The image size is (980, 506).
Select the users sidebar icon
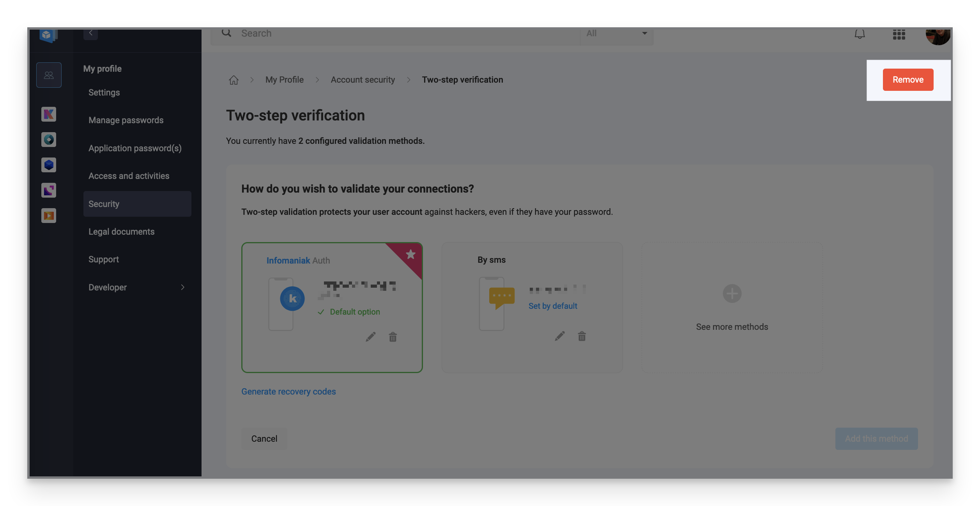point(49,74)
